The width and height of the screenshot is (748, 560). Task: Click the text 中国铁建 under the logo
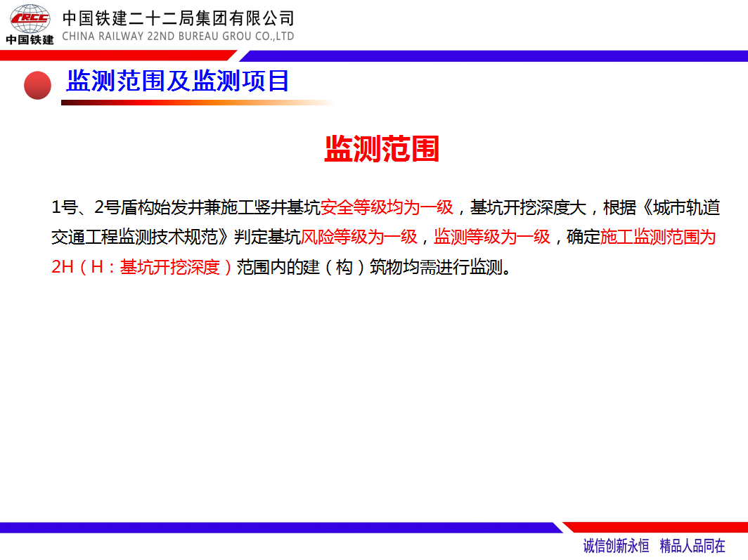pyautogui.click(x=30, y=40)
